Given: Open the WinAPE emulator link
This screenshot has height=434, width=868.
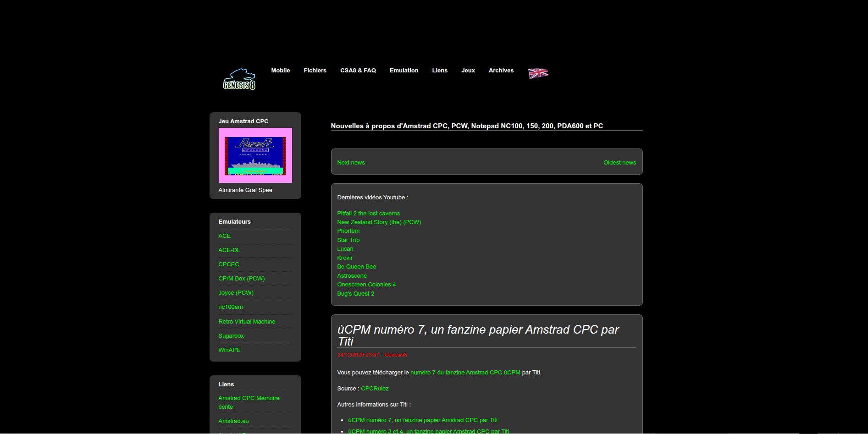Looking at the screenshot, I should 229,350.
